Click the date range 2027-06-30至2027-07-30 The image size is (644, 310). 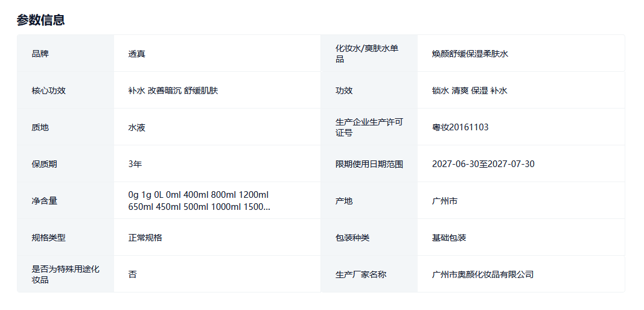pyautogui.click(x=483, y=164)
